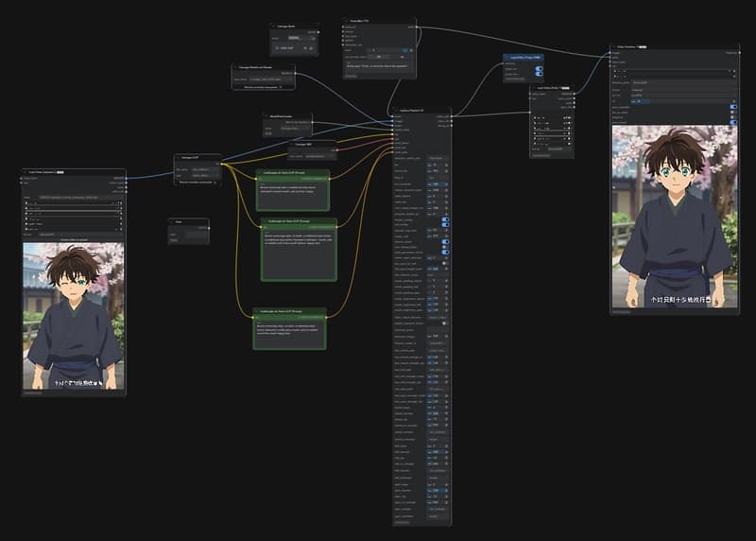756x541 pixels.
Task: Open the more-options icon of the Carregar Áudio player
Action: coord(311,48)
